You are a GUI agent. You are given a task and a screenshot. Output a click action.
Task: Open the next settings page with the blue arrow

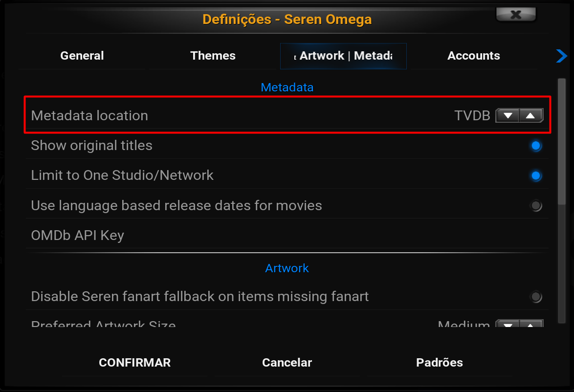point(562,56)
